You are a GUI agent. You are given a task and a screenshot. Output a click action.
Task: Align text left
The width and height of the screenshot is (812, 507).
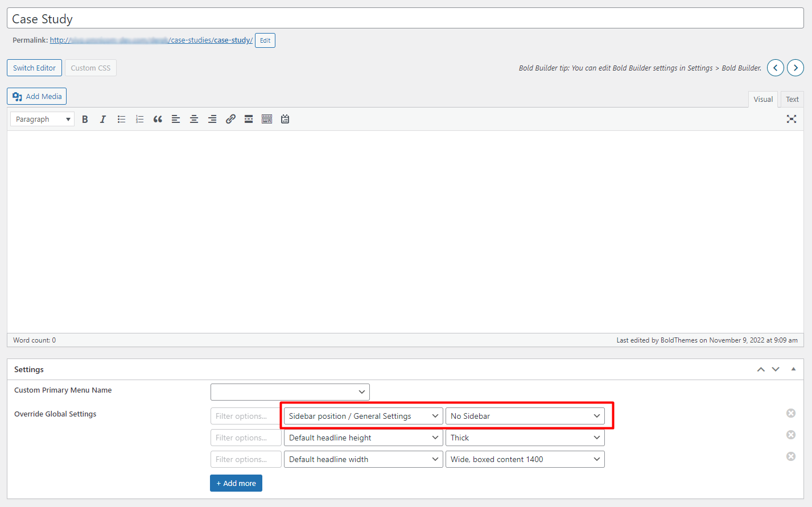176,119
